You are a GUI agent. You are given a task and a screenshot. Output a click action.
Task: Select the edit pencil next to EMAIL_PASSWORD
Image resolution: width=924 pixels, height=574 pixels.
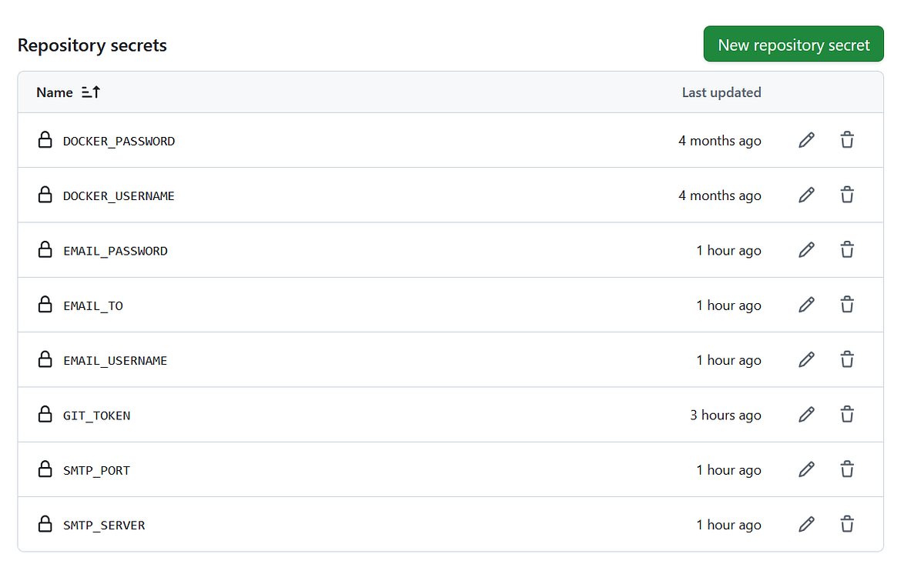coord(806,249)
